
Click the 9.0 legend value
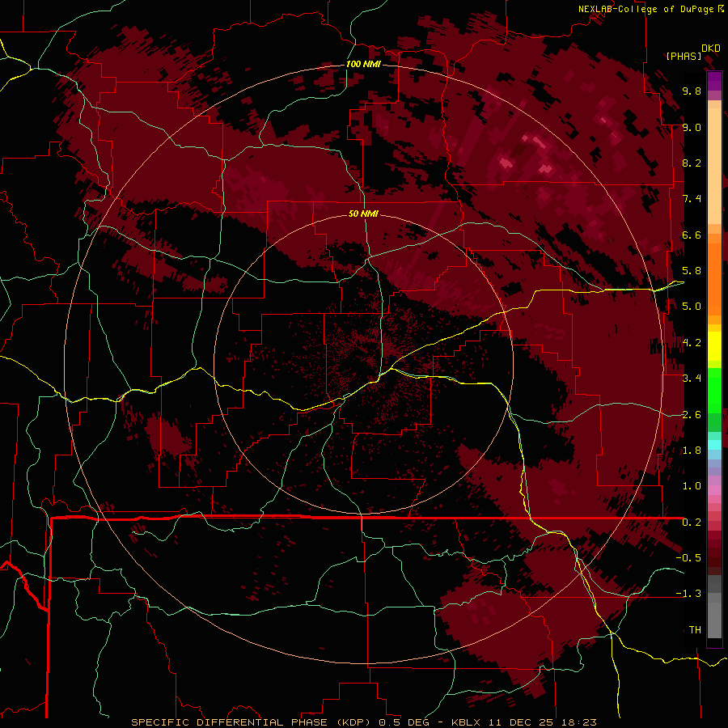point(692,127)
